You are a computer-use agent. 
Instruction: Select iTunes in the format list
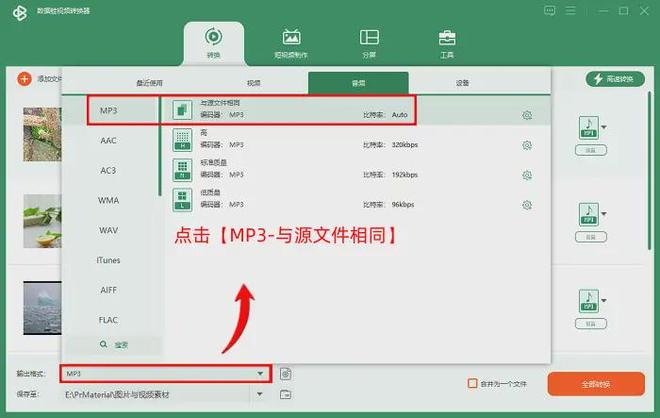point(108,260)
